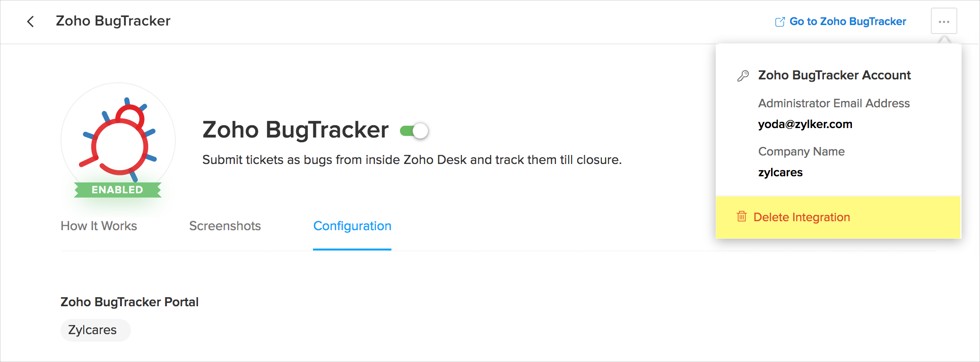Open the three-dot more options menu
This screenshot has height=362, width=980.
944,21
